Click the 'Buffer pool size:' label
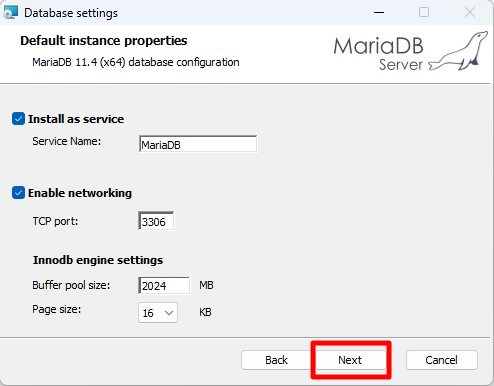This screenshot has width=494, height=386. 71,285
